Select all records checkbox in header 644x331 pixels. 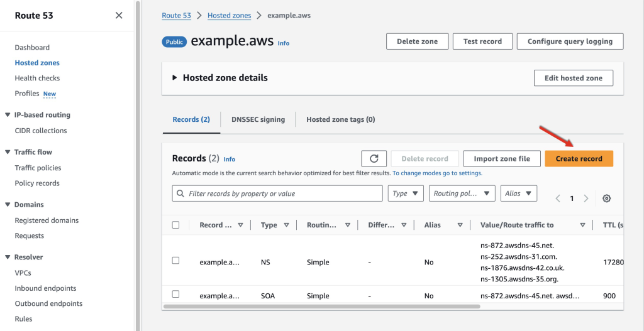[x=176, y=225]
